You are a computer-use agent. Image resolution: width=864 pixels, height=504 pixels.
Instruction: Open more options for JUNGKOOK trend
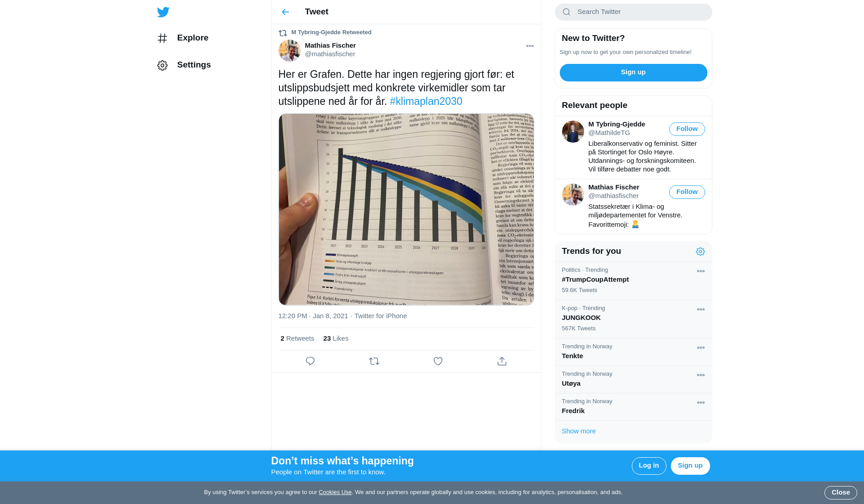click(701, 310)
